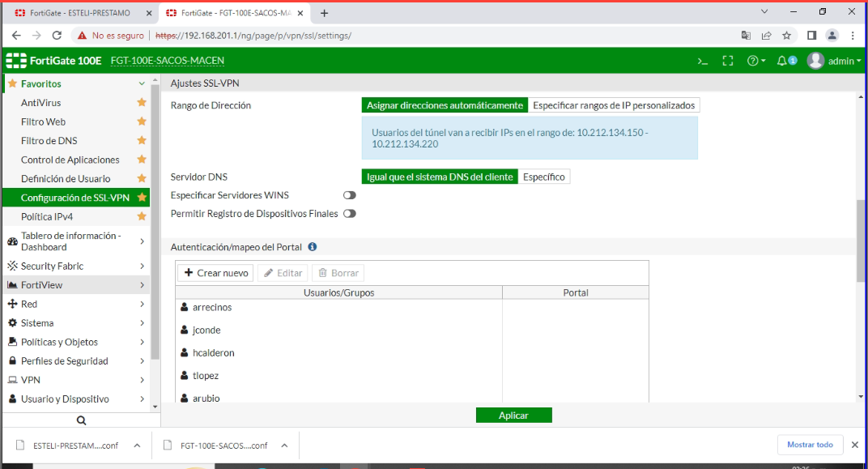Click the Crear nuevo button

(215, 273)
